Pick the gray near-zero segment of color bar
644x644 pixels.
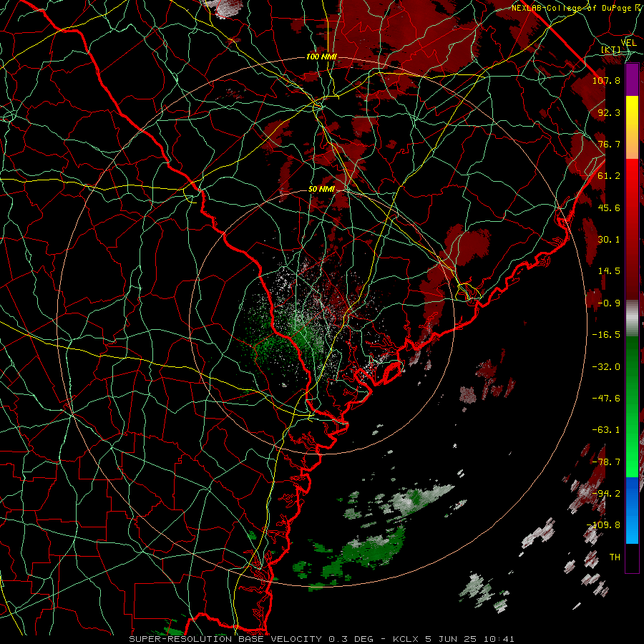pos(632,318)
